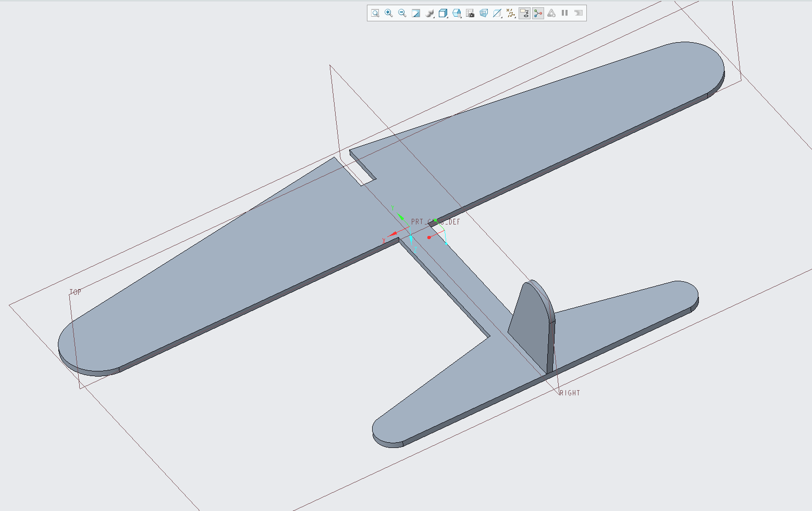
Task: Select the TOP datum plane label
Action: [76, 292]
